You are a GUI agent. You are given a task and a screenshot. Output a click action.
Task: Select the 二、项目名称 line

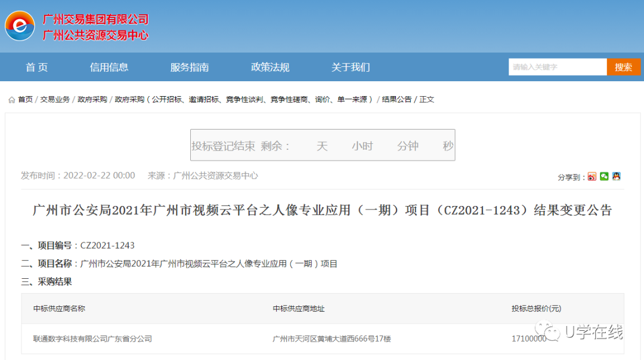(179, 264)
